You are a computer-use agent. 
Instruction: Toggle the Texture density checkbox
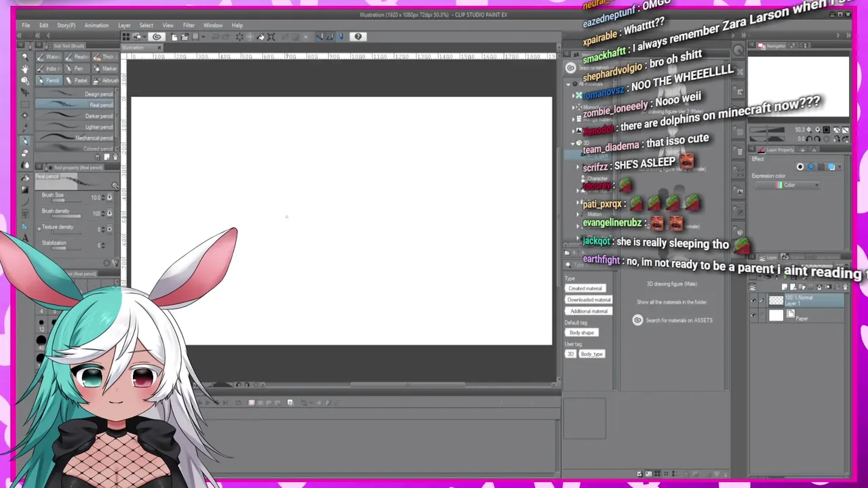pyautogui.click(x=109, y=229)
